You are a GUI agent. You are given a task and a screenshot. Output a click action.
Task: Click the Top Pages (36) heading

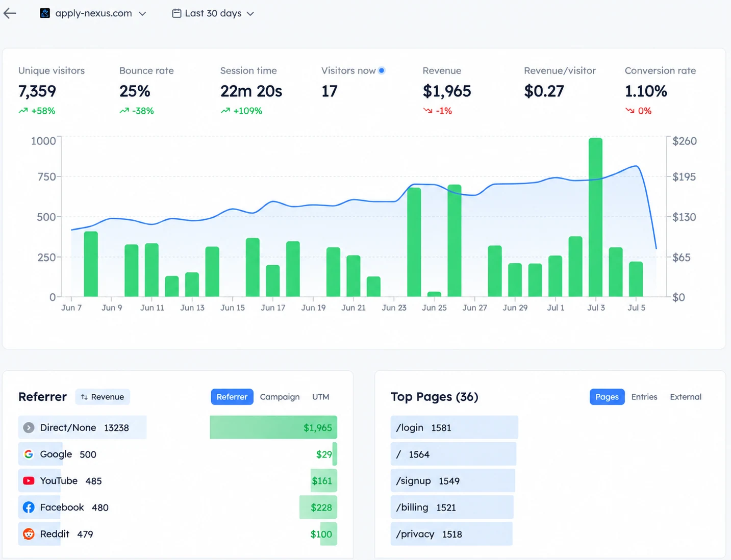pyautogui.click(x=435, y=397)
